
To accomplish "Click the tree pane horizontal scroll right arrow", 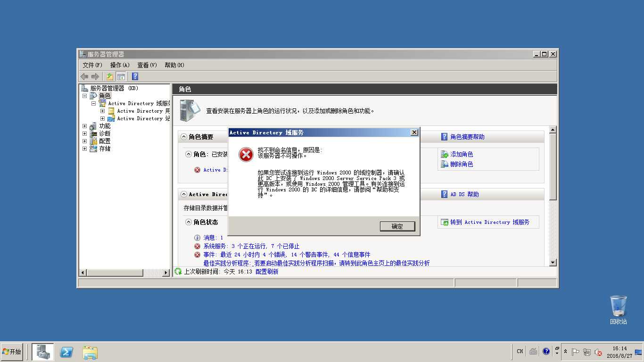I will [165, 273].
